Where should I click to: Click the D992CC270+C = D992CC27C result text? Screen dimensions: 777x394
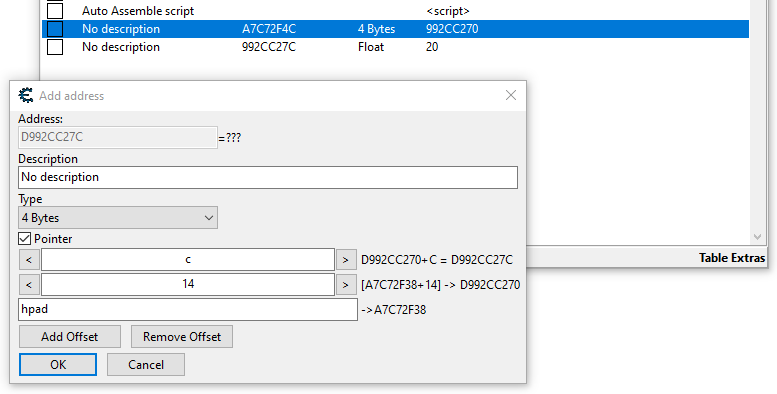tap(437, 260)
